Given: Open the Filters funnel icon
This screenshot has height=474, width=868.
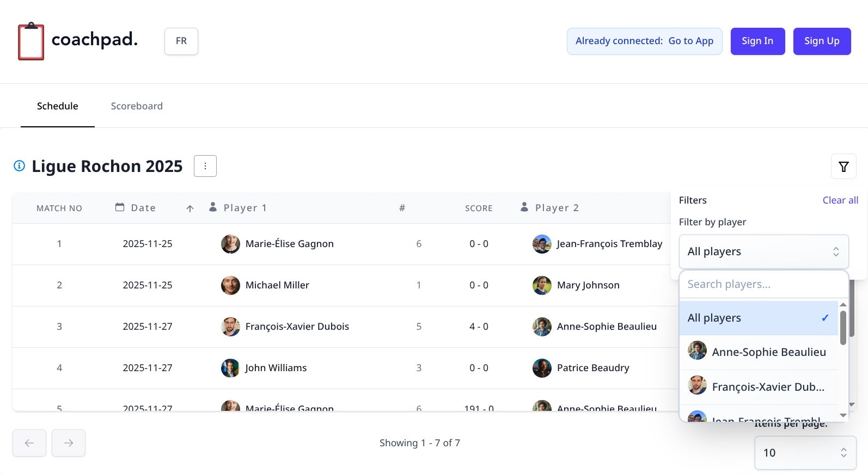Looking at the screenshot, I should pyautogui.click(x=843, y=166).
